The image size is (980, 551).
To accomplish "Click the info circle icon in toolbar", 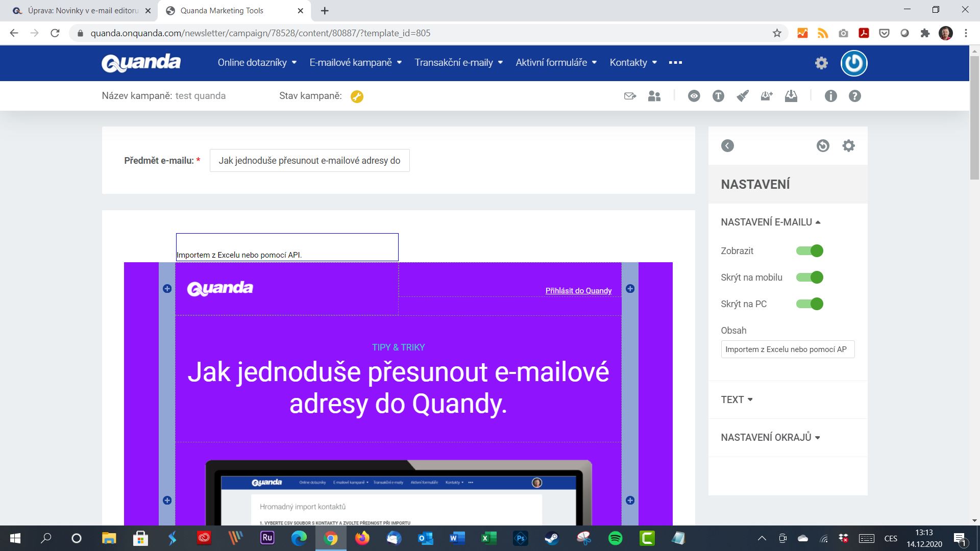I will coord(830,95).
